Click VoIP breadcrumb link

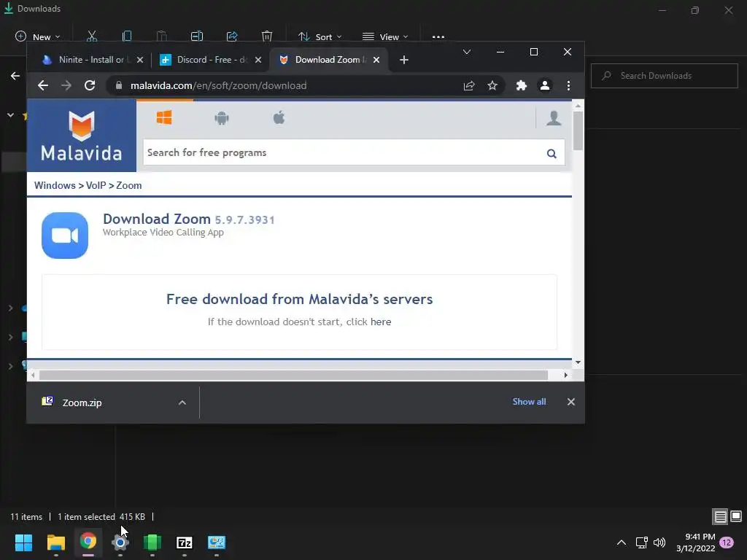[x=96, y=186]
